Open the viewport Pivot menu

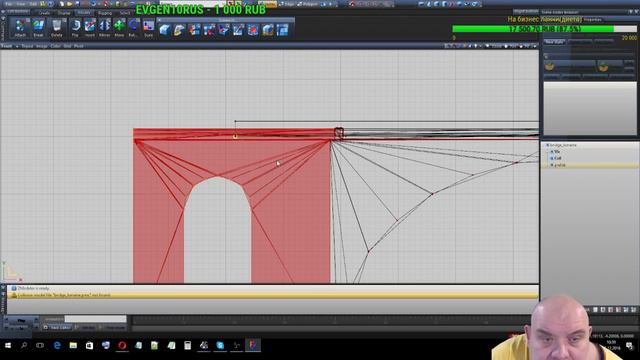[79, 46]
